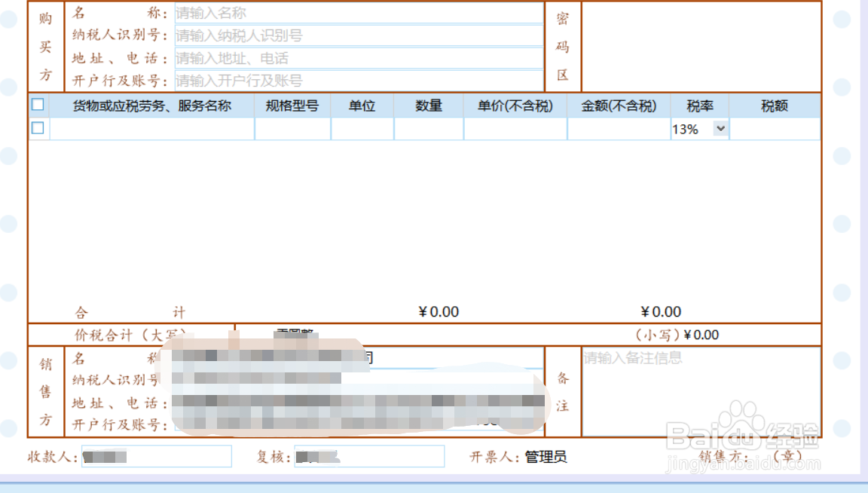Screen dimensions: 868x493
Task: Click the 数量 column header
Action: point(429,106)
